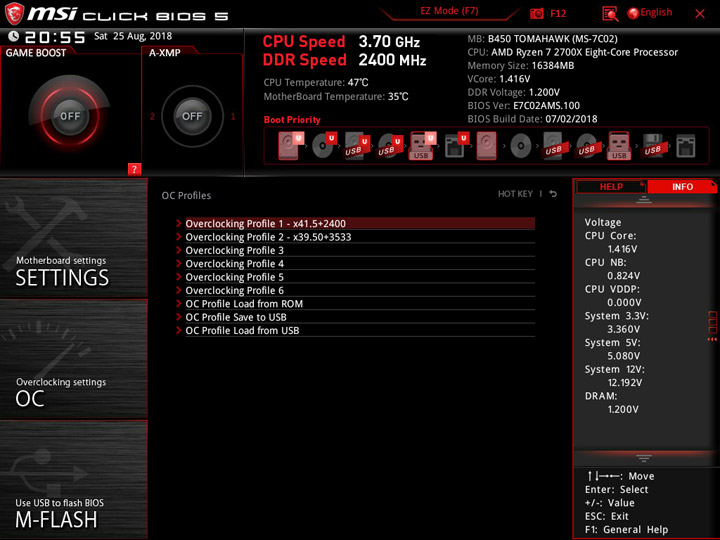Click the date Sat 25 Aug, 2018
Image resolution: width=720 pixels, height=540 pixels.
pos(133,36)
